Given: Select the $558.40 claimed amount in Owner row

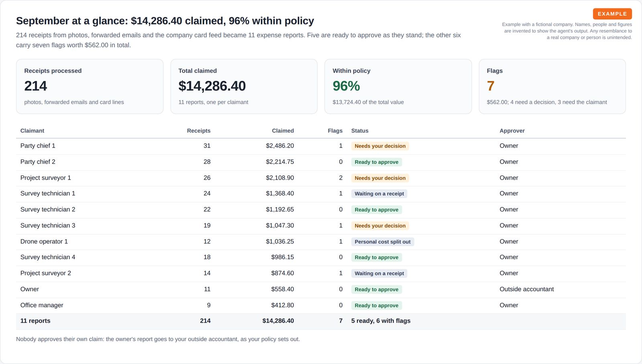Looking at the screenshot, I should coord(282,289).
